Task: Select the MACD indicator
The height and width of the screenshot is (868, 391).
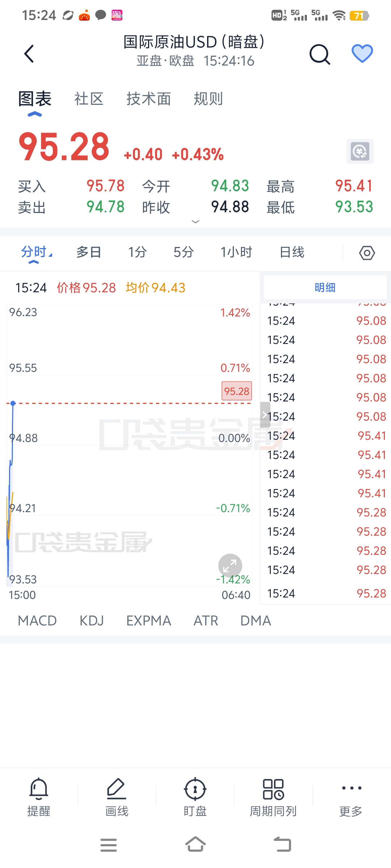Action: [x=37, y=621]
